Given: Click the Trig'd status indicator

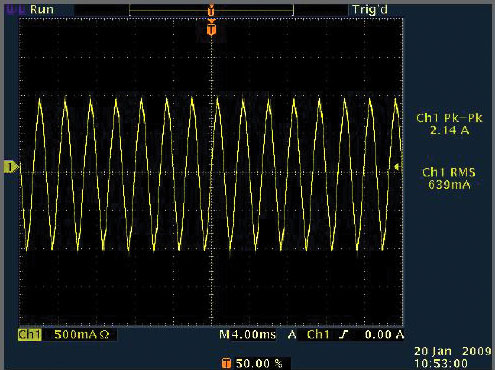Looking at the screenshot, I should (x=370, y=10).
